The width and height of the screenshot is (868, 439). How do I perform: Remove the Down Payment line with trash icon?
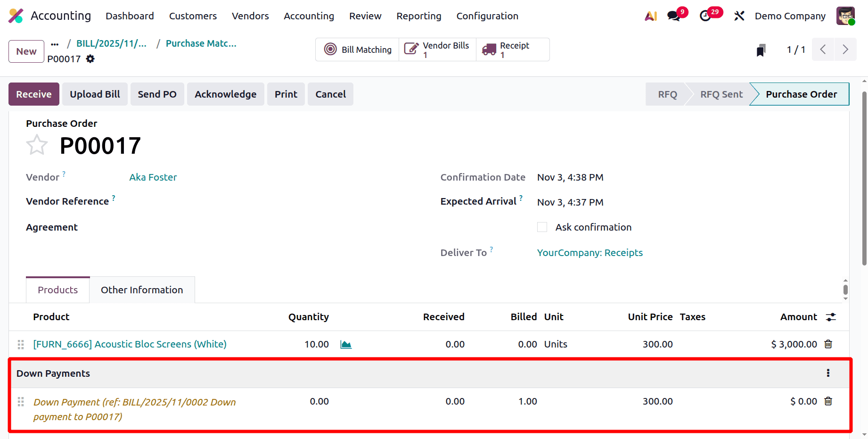tap(828, 401)
